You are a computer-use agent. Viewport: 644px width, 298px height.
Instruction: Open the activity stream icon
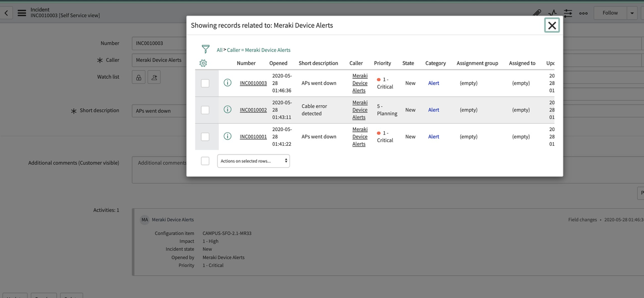(552, 13)
